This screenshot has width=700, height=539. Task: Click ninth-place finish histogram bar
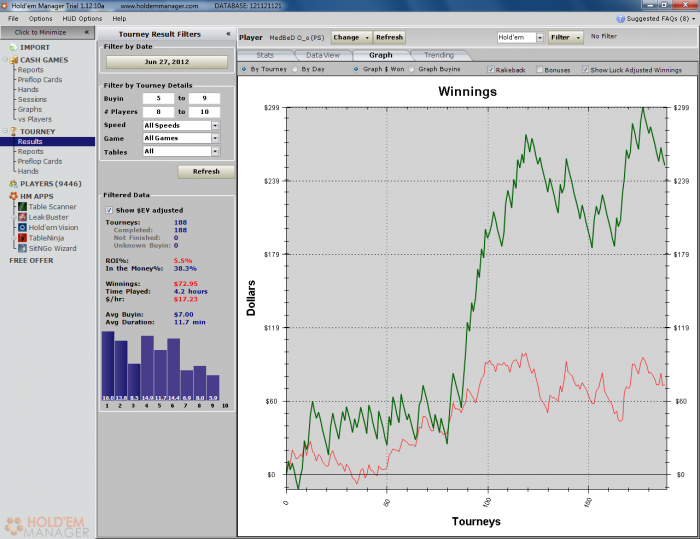213,388
